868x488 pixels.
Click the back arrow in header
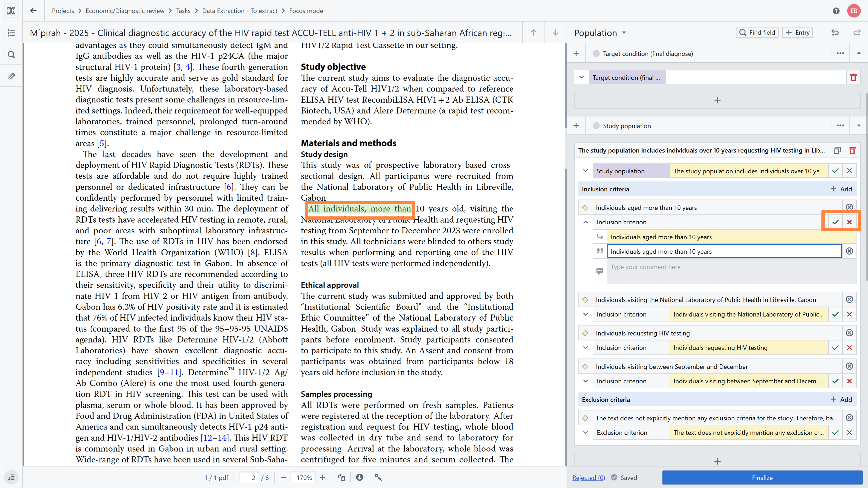click(33, 11)
